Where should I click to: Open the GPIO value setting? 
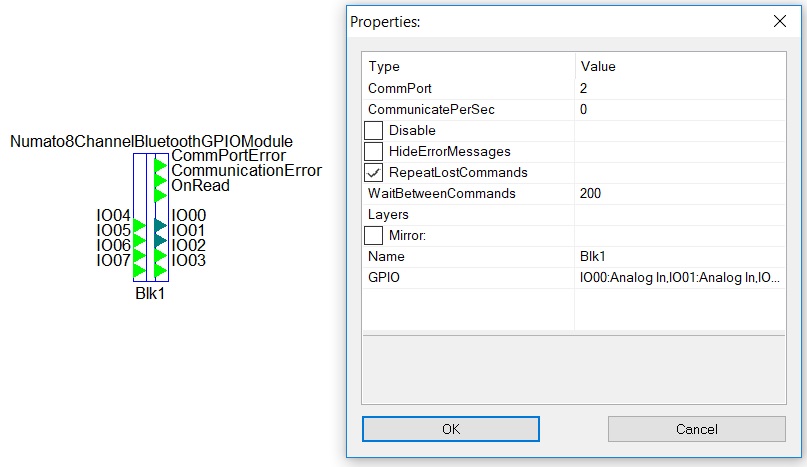tap(680, 278)
